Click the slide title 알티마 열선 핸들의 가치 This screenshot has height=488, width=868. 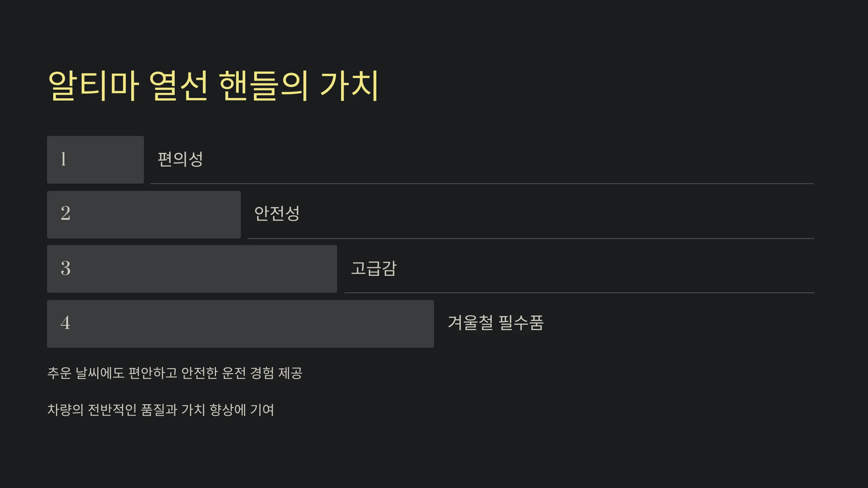coord(213,86)
